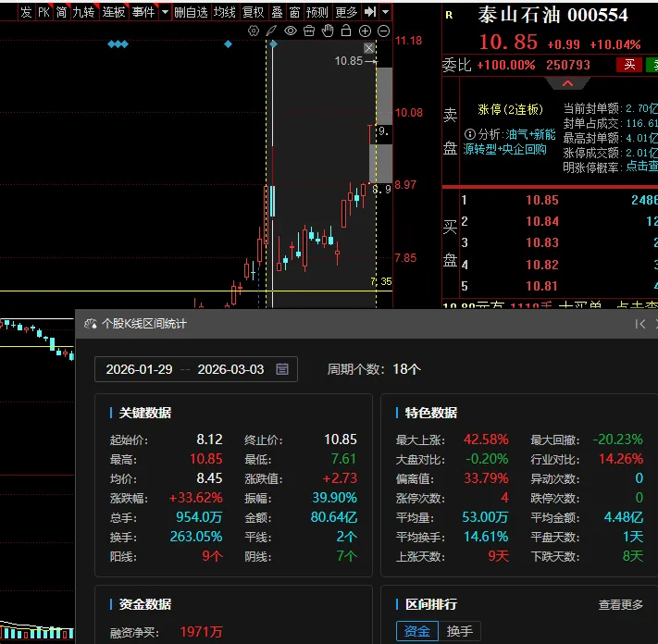Toggle the chart lock icon
Viewport: 658px width, 644px height.
346,31
